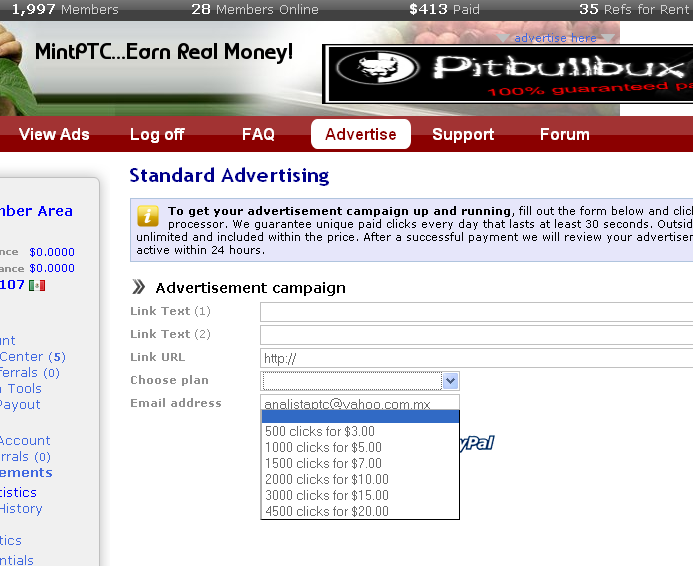Open the Pitbullbux banner ad
Image resolution: width=693 pixels, height=566 pixels.
(507, 74)
